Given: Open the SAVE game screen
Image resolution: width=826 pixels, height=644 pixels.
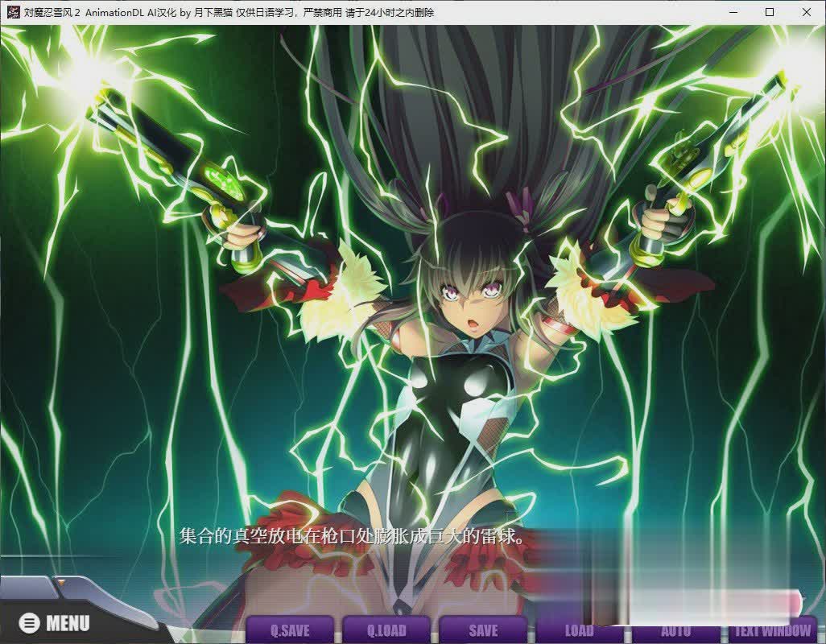Looking at the screenshot, I should click(483, 630).
